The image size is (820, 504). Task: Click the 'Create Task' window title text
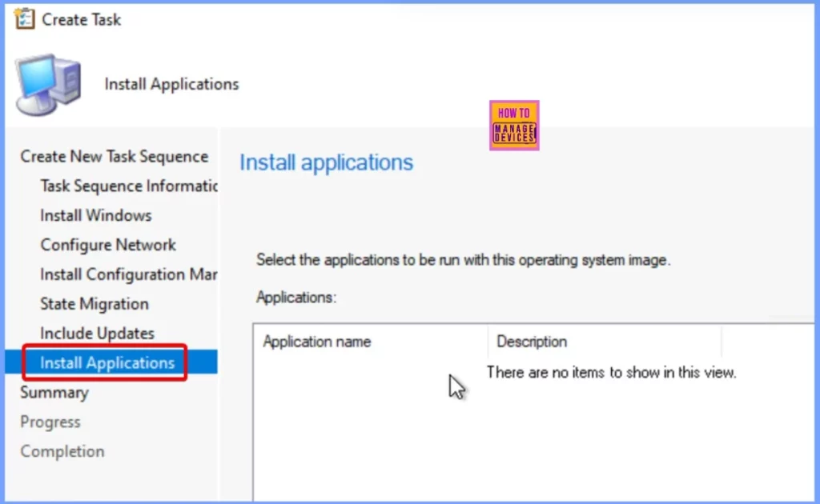[x=81, y=20]
